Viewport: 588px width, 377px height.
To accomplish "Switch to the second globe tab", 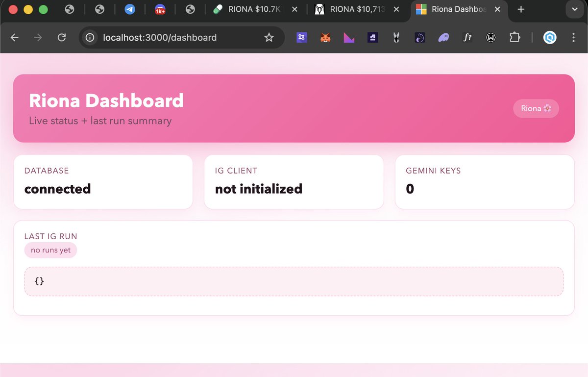I will tap(100, 9).
